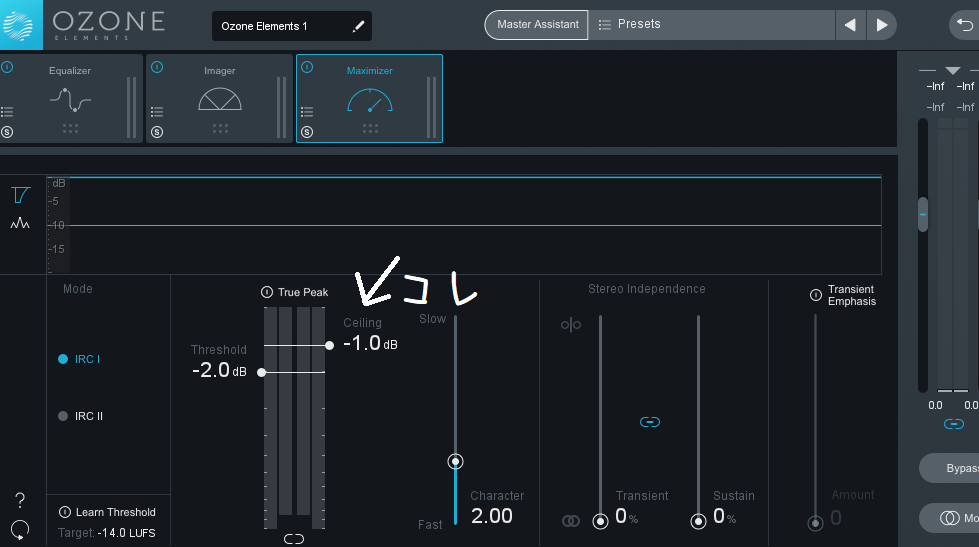Solo the Imager module

(157, 132)
